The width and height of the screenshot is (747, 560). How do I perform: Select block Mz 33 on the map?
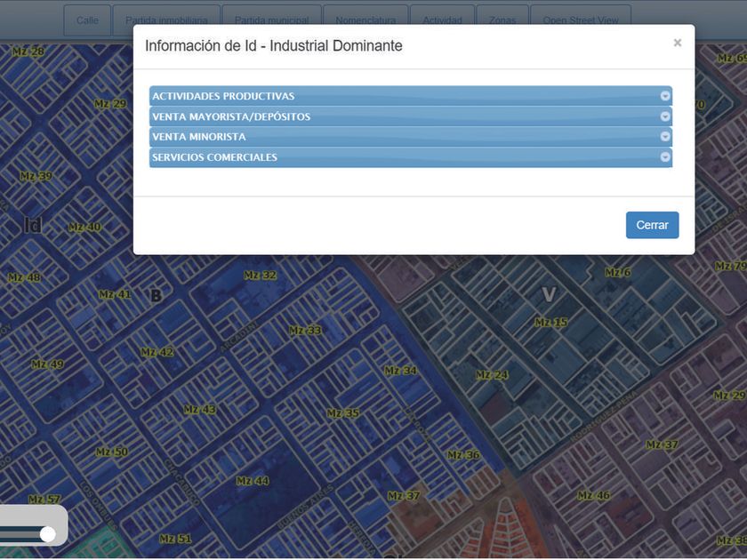click(x=305, y=330)
